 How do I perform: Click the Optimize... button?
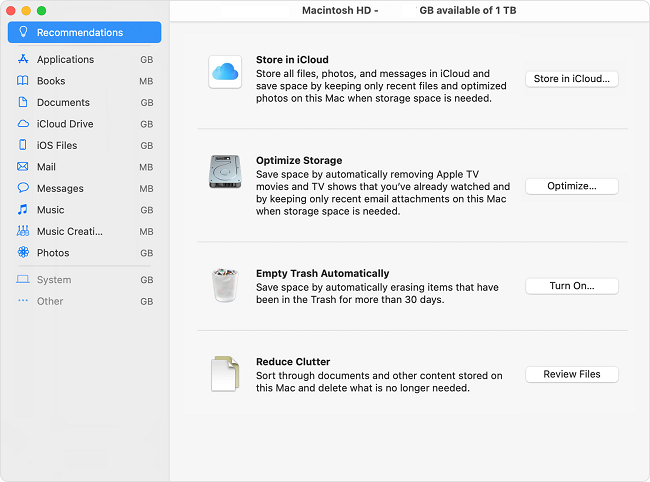point(572,186)
